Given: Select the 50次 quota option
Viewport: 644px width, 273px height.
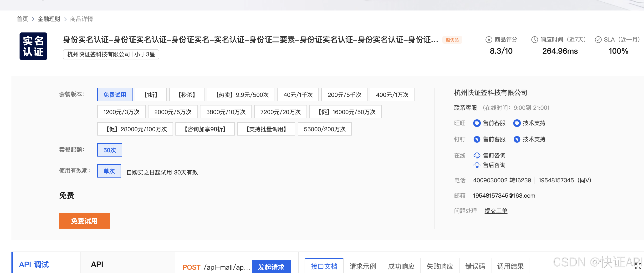Looking at the screenshot, I should coord(109,150).
